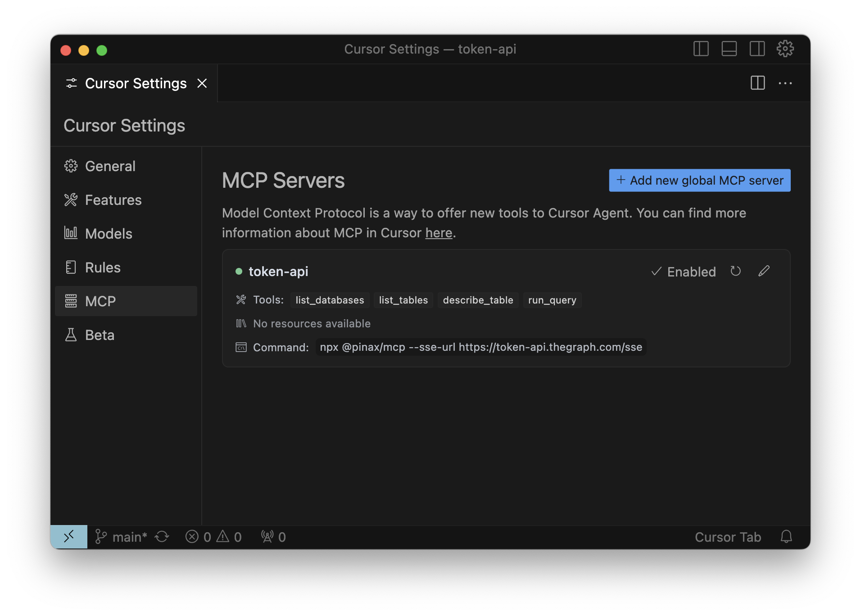Select the Models settings section
This screenshot has height=616, width=861.
pyautogui.click(x=109, y=234)
